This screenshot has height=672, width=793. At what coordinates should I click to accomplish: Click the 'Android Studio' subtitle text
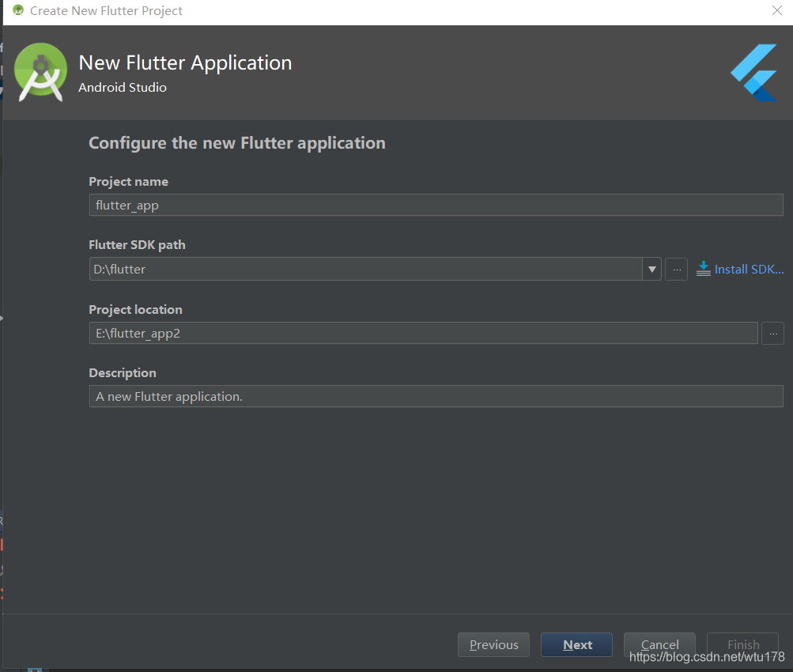[123, 88]
